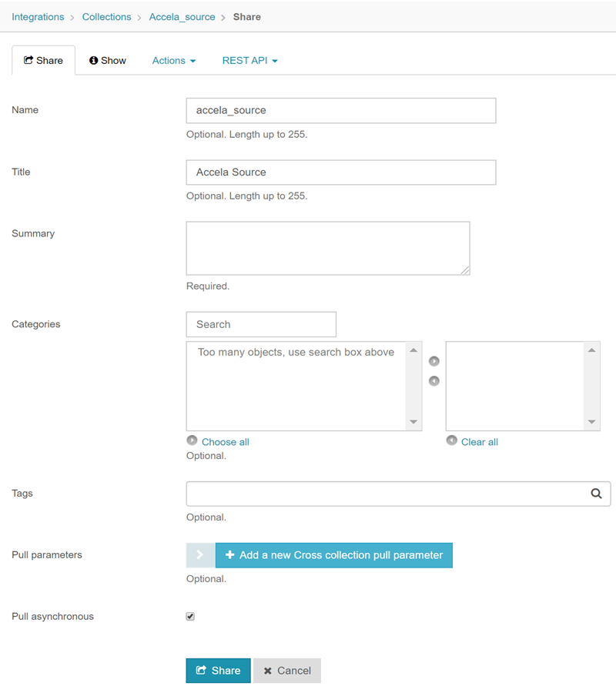Uncheck the Pull asynchronous checkbox

tap(190, 617)
